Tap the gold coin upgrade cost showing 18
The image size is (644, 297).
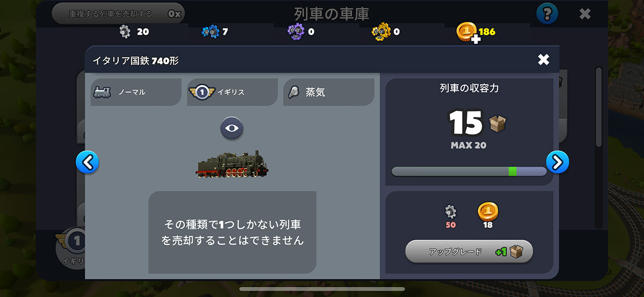[x=488, y=216]
